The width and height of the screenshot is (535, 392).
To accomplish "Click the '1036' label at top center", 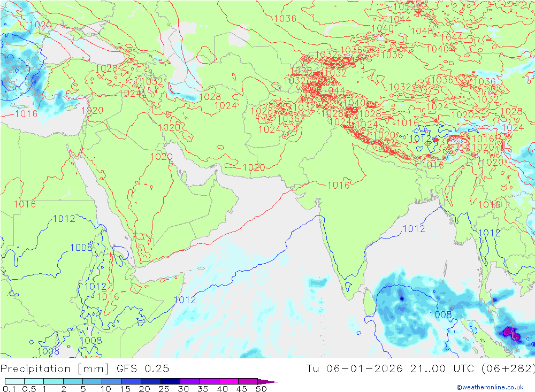I will [285, 18].
